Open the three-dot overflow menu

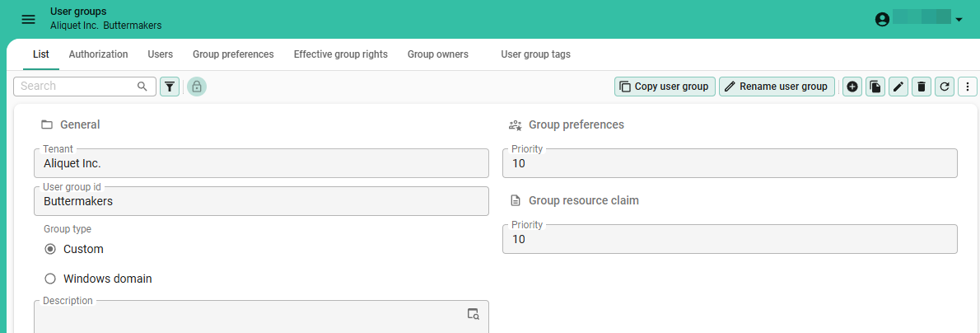click(968, 87)
